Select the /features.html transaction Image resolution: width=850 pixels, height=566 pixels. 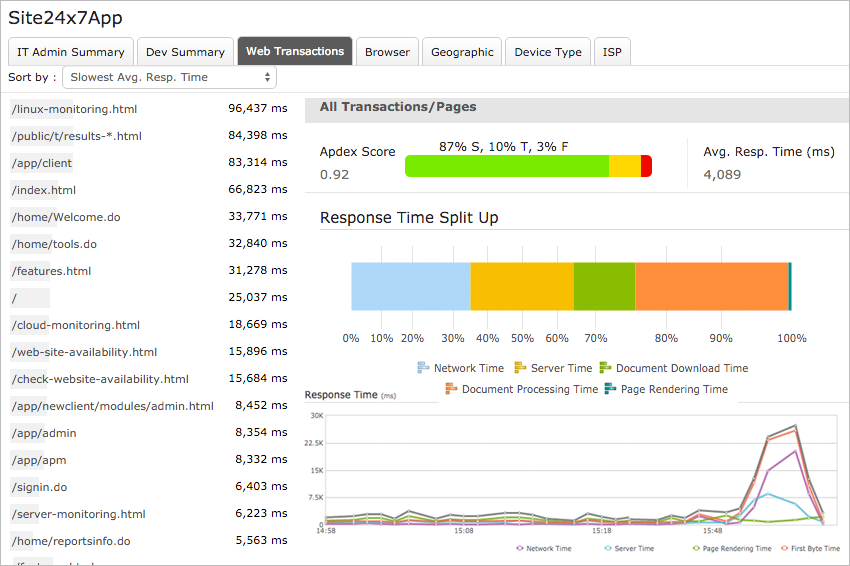51,271
